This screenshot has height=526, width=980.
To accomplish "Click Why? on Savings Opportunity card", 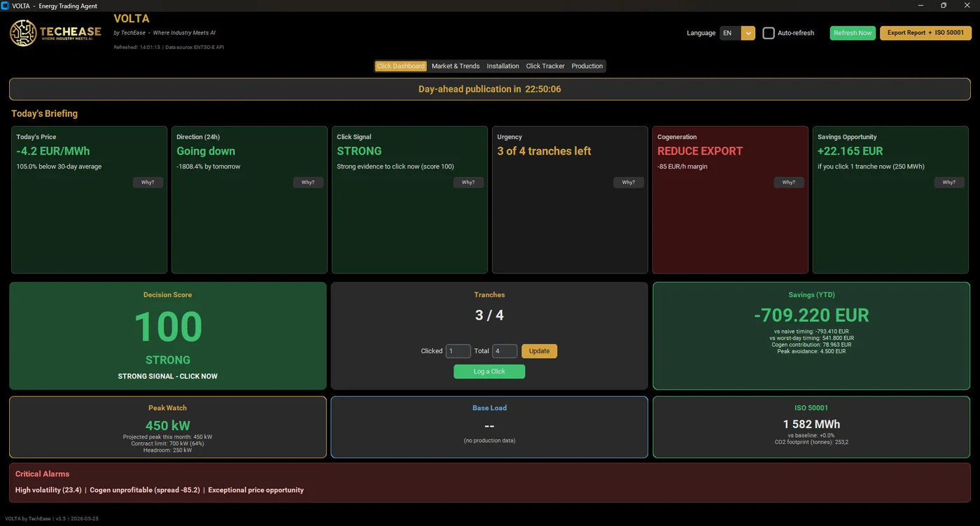I will click(949, 183).
